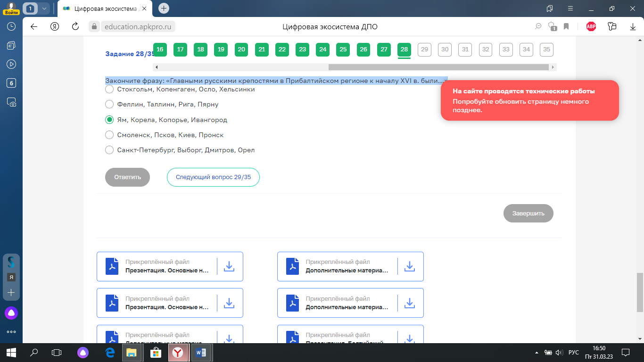
Task: Go back with the arrow button
Action: pos(34,27)
